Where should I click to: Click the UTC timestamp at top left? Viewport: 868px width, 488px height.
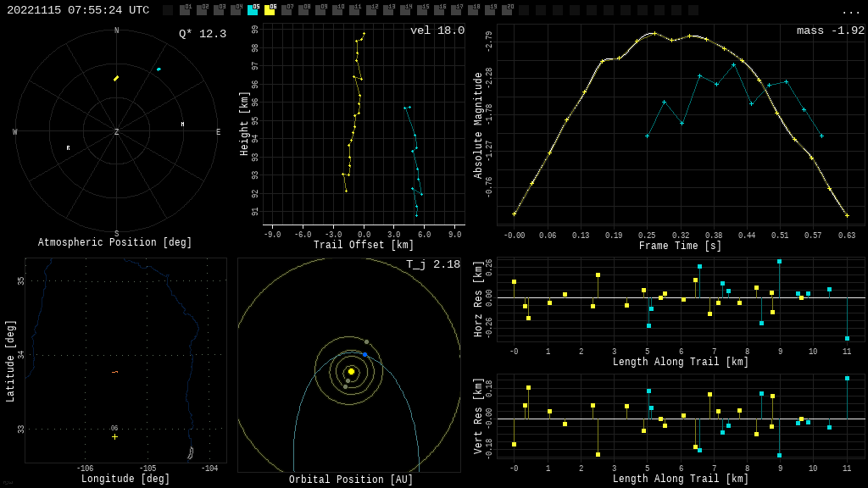coord(78,10)
